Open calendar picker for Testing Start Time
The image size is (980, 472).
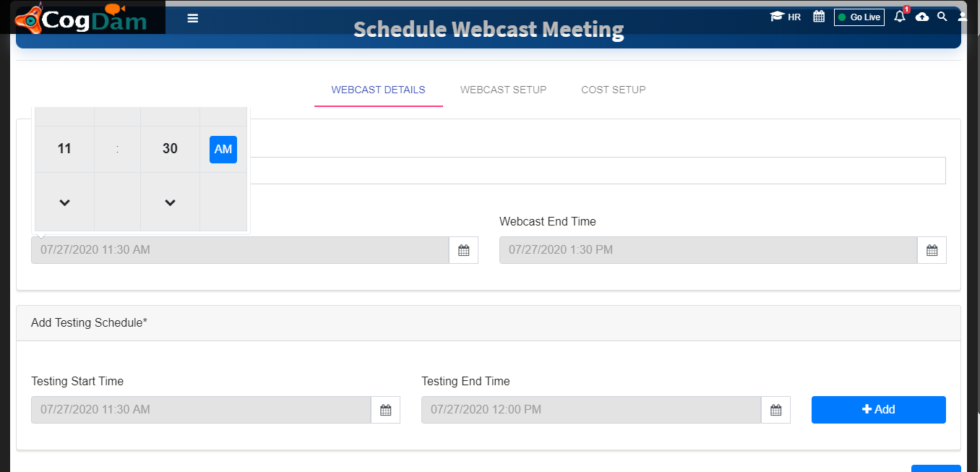[386, 410]
